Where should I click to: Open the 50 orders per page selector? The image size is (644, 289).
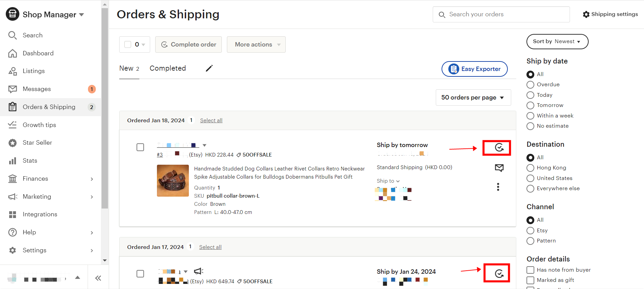coord(473,97)
